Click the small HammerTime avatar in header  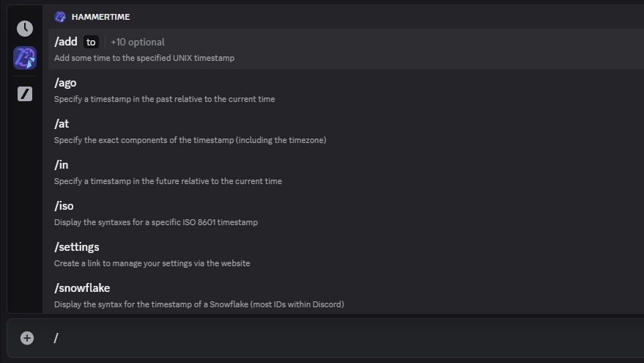tap(60, 17)
